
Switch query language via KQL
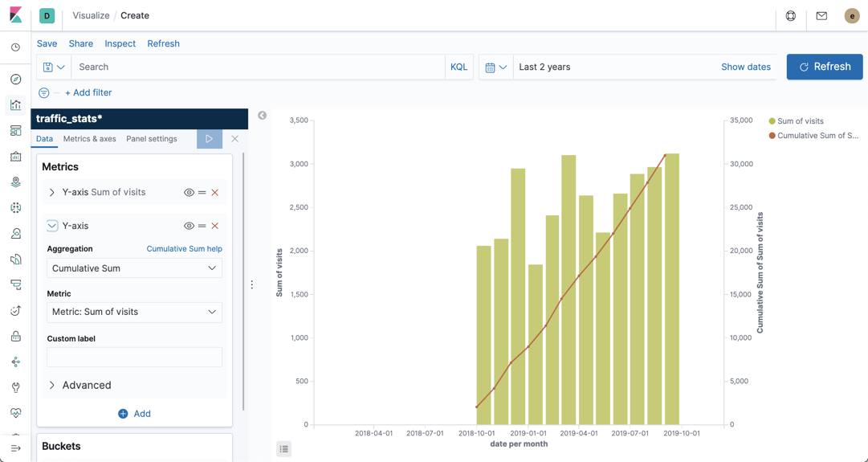[x=459, y=67]
